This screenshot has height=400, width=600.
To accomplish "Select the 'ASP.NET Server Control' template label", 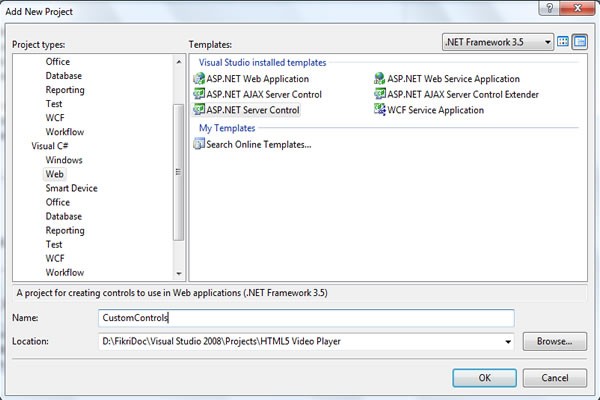I will 253,110.
